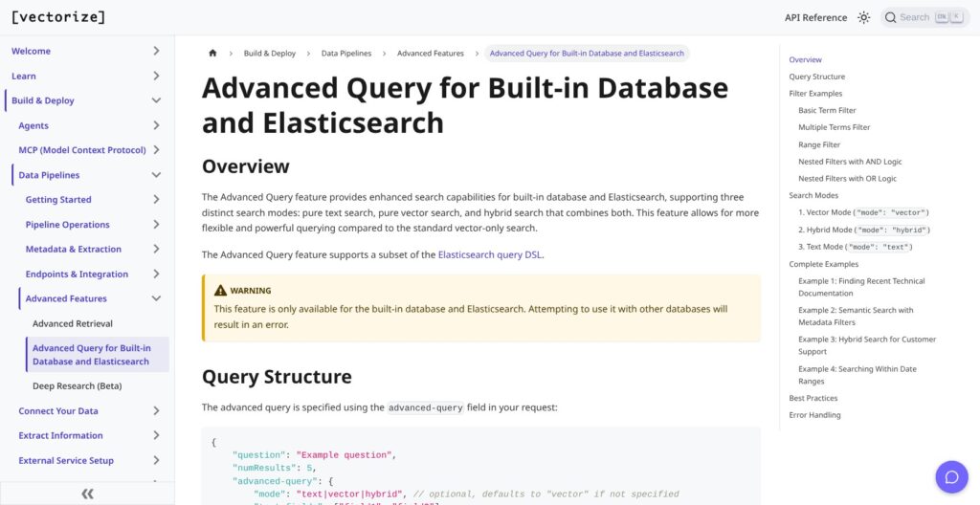Click the vectorize logo
The image size is (980, 505).
coord(58,17)
